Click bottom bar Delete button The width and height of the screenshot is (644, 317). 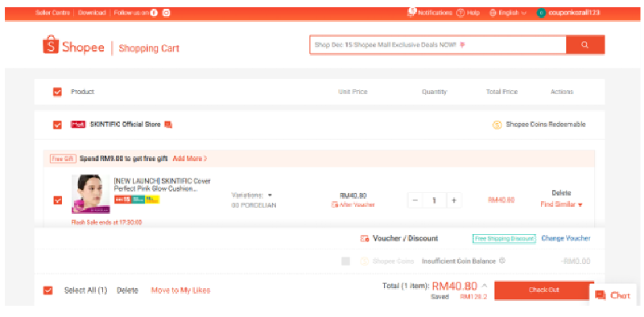[127, 290]
